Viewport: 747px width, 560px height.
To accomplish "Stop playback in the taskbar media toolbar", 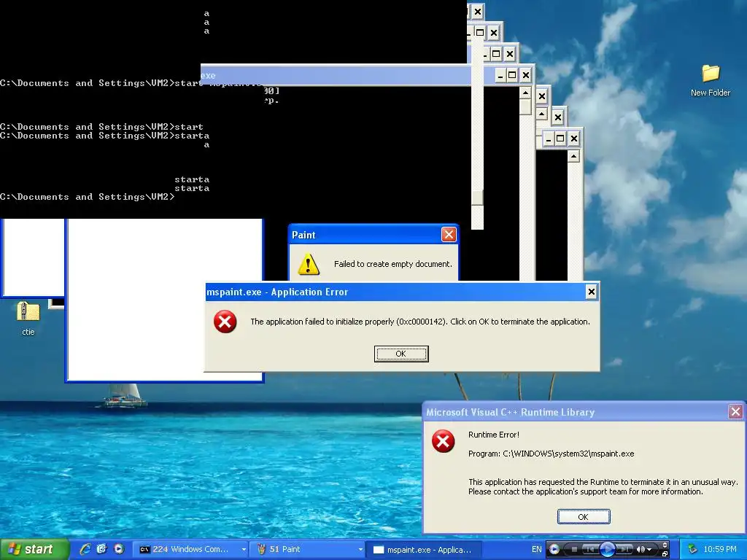I will (x=574, y=549).
